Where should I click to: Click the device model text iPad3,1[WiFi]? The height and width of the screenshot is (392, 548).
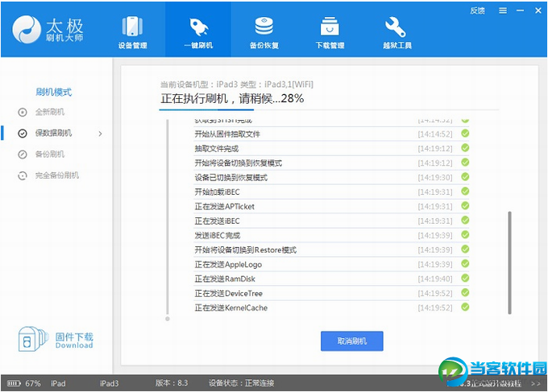[289, 85]
